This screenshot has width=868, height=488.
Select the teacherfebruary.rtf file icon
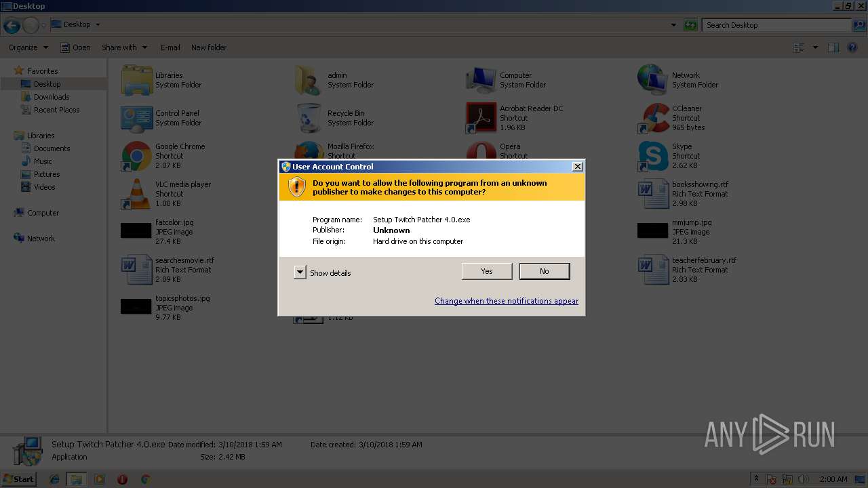coord(653,270)
